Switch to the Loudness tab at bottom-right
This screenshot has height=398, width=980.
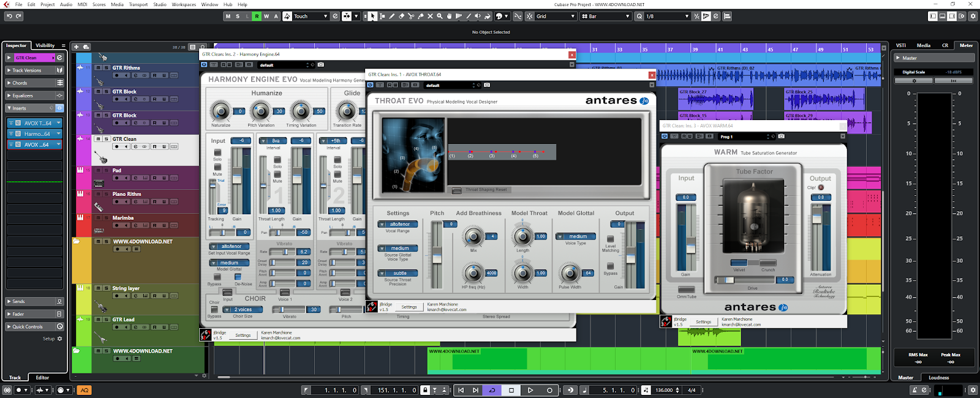[x=938, y=378]
